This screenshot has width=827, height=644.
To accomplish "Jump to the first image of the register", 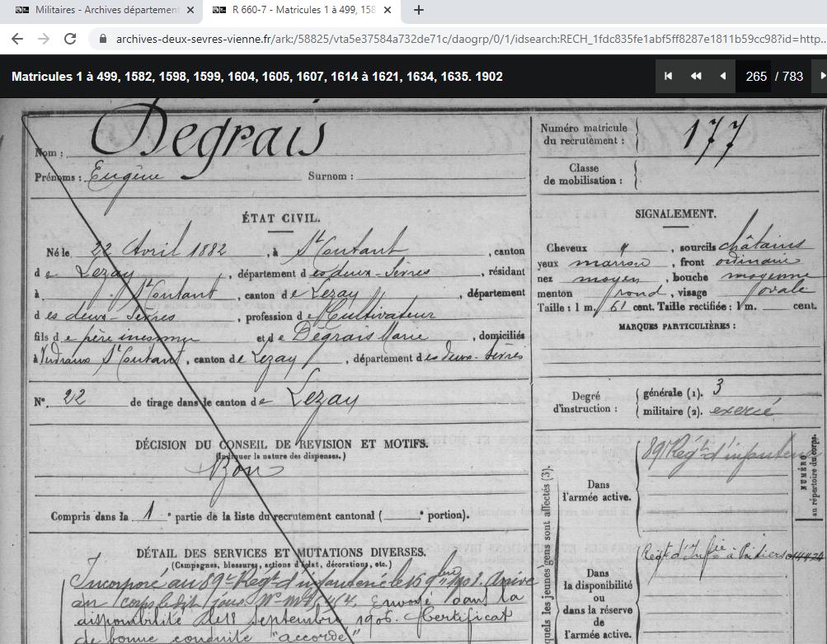I will pyautogui.click(x=668, y=76).
